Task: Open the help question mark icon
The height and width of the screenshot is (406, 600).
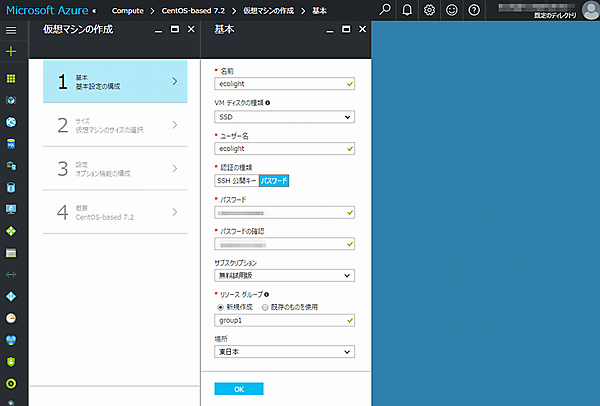Action: (x=473, y=9)
